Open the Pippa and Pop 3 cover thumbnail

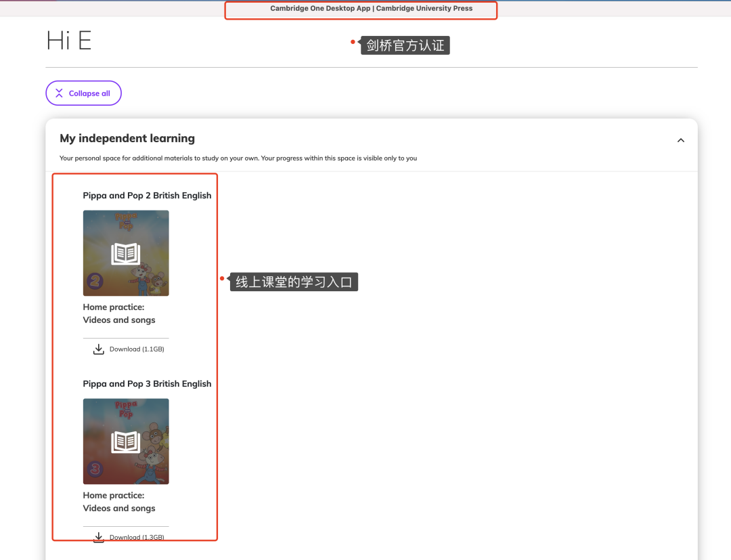(126, 441)
